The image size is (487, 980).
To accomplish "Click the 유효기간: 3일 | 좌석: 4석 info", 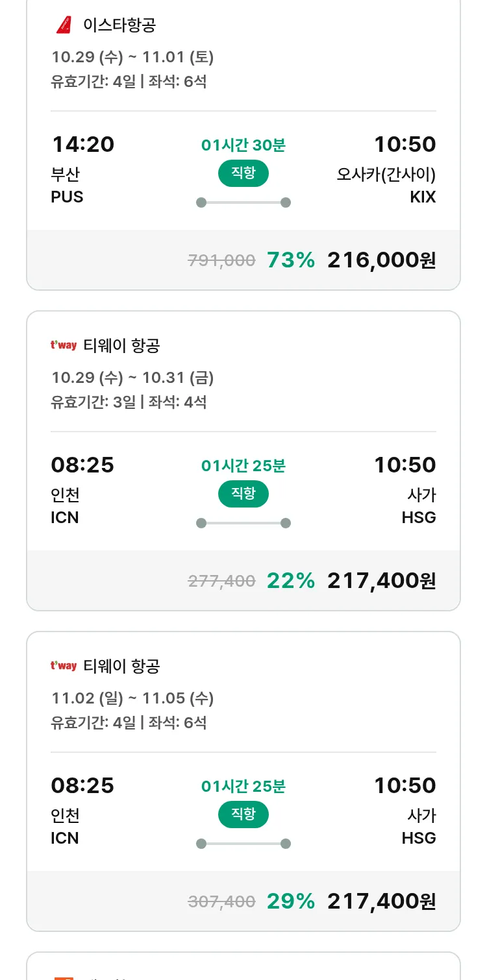I will [x=129, y=402].
